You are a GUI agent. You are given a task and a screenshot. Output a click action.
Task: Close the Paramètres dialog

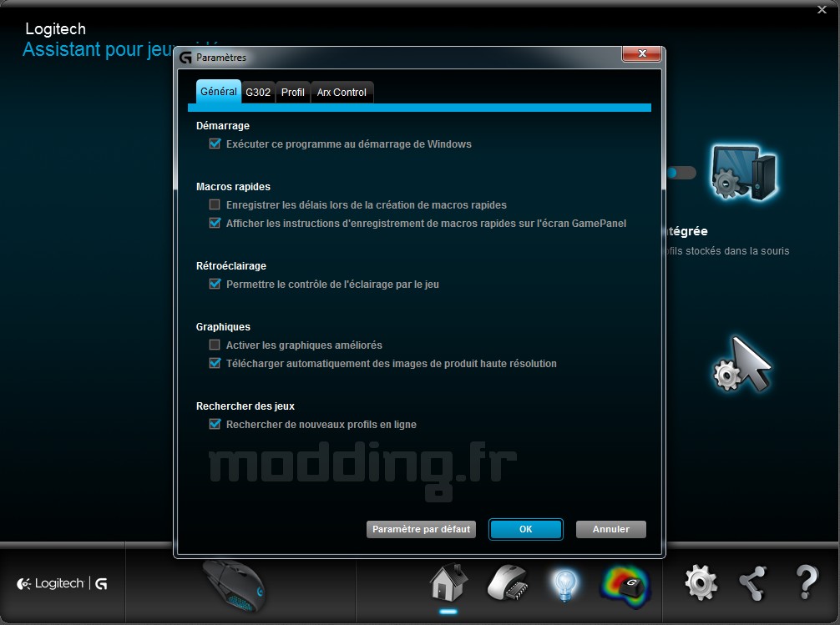tap(641, 53)
